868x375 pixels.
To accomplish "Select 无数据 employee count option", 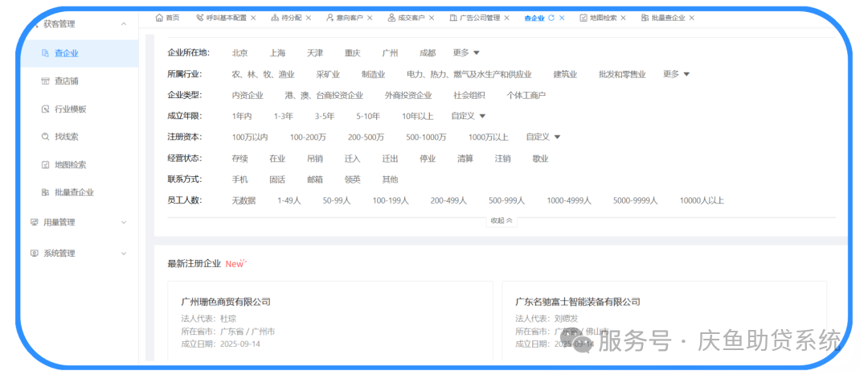I will 244,200.
